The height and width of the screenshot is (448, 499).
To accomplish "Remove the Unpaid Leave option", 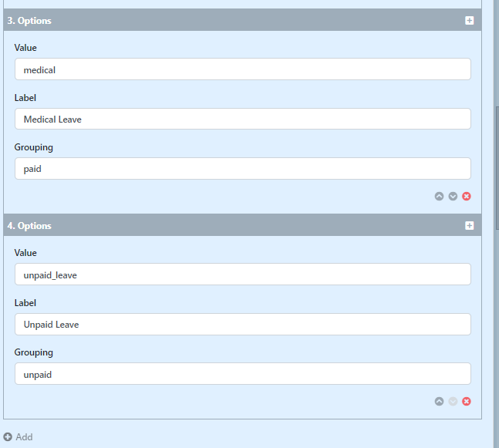I will click(466, 402).
